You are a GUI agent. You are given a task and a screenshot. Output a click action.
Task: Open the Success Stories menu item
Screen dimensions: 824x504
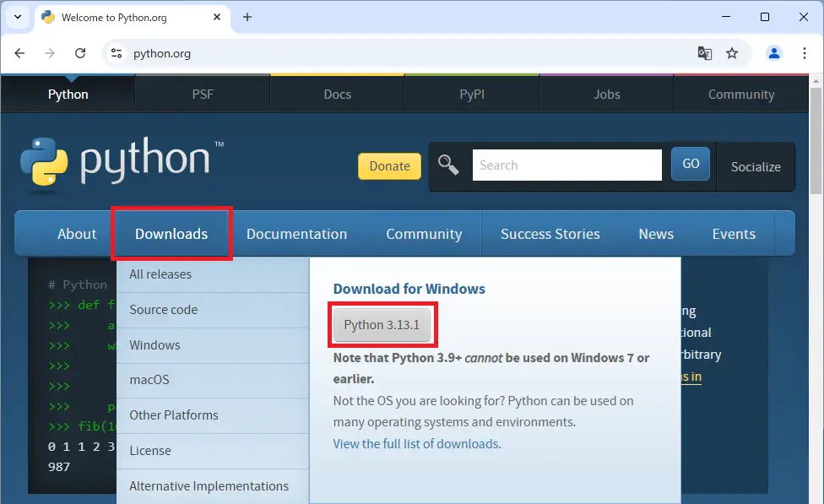(x=550, y=234)
